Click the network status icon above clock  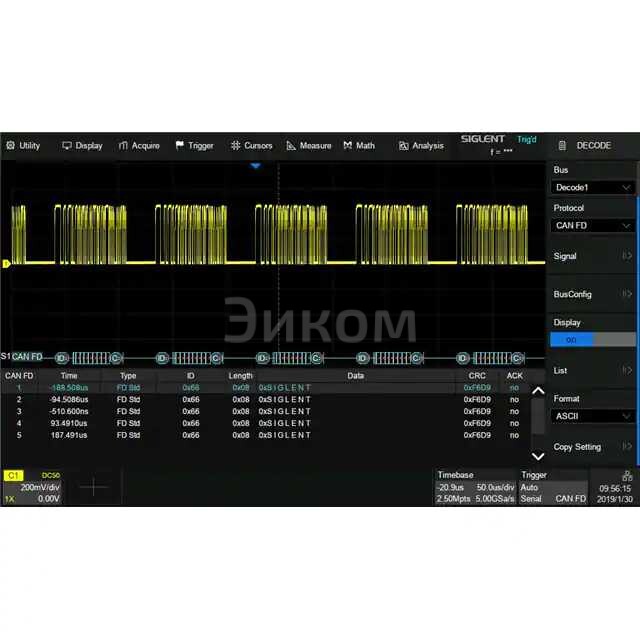pos(626,473)
